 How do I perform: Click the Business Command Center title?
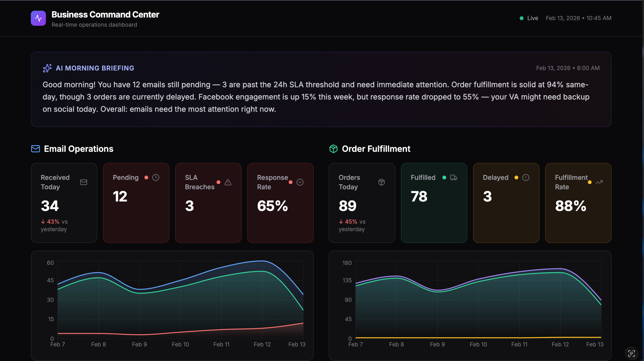(105, 15)
